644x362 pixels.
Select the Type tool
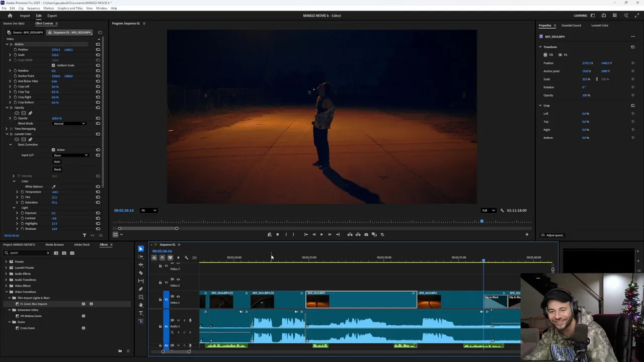click(141, 313)
